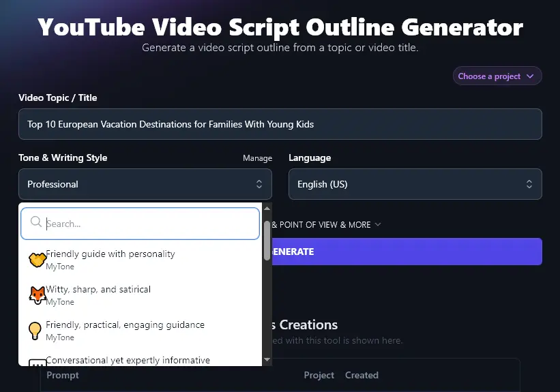Edit the Video Topic / Title field
Screen dimensions: 560x392
tap(280, 124)
